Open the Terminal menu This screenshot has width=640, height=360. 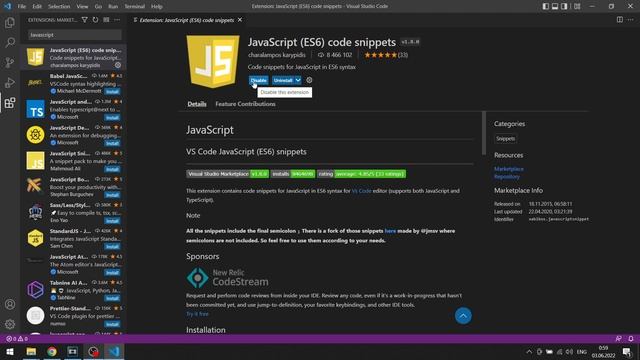pyautogui.click(x=134, y=7)
